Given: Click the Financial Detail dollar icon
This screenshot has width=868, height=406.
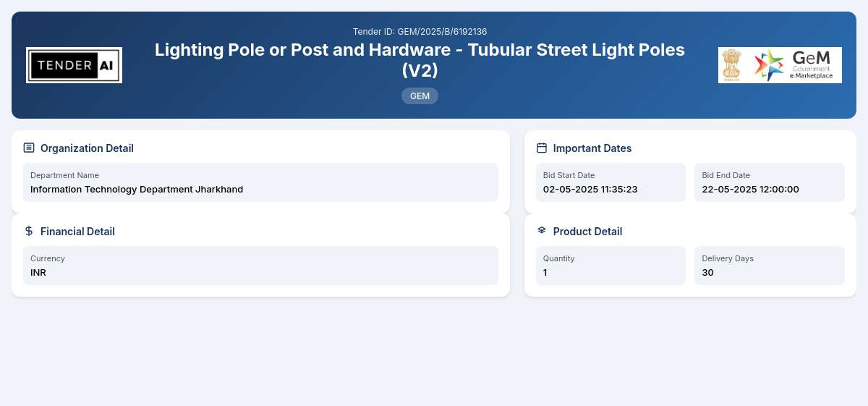Looking at the screenshot, I should 29,231.
